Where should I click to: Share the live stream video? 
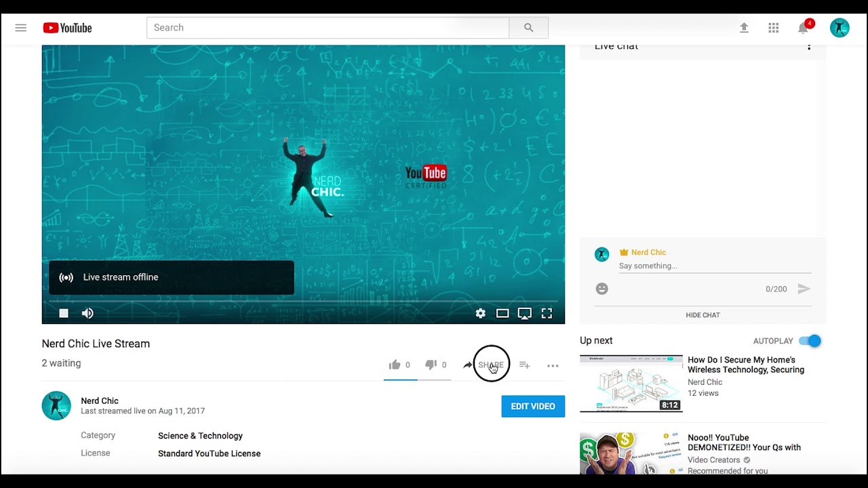tap(484, 365)
